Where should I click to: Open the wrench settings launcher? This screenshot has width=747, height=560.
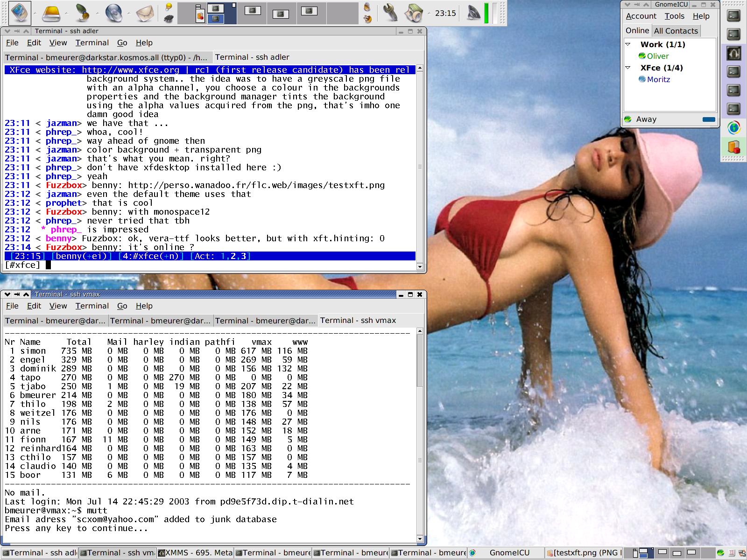[390, 13]
